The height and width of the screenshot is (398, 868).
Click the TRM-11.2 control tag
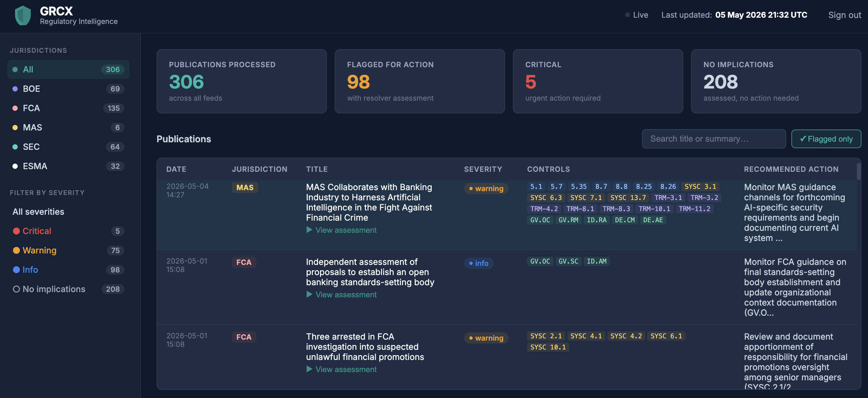694,209
